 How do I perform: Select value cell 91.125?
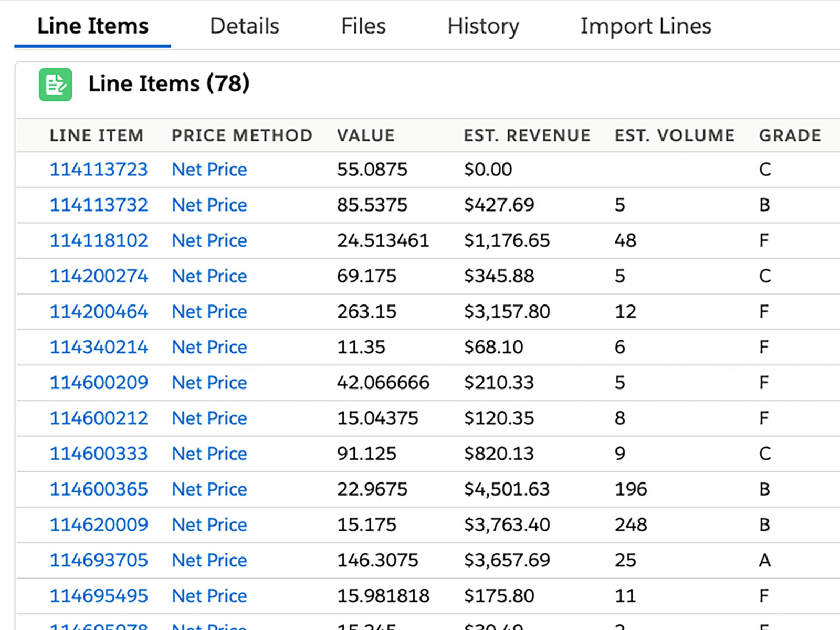click(367, 454)
